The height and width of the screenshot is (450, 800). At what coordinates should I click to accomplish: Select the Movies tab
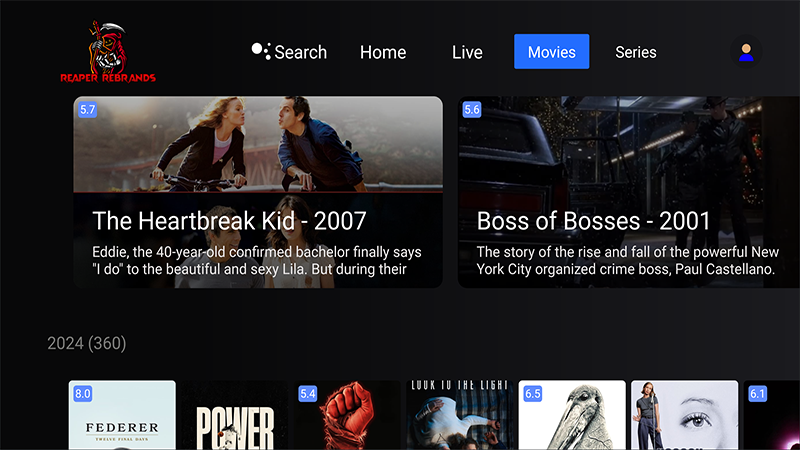552,52
